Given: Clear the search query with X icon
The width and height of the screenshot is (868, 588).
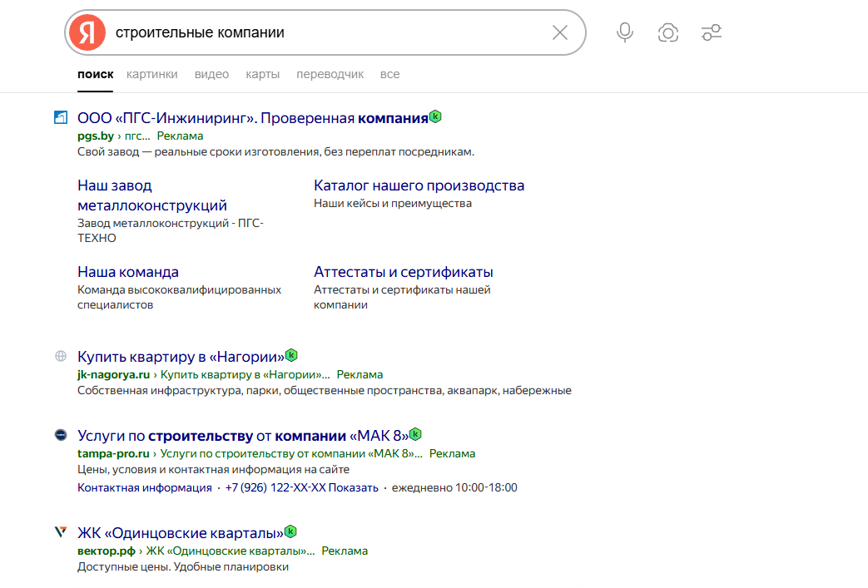Looking at the screenshot, I should [559, 32].
